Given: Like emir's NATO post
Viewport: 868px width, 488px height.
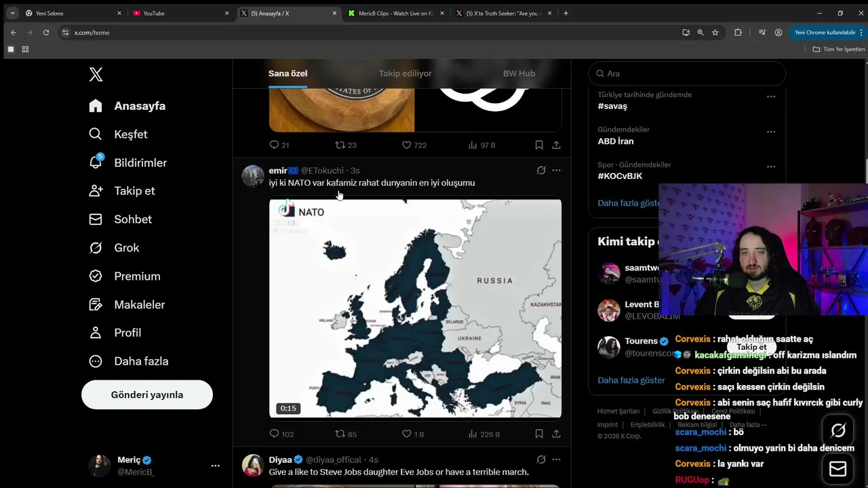Looking at the screenshot, I should [x=412, y=434].
